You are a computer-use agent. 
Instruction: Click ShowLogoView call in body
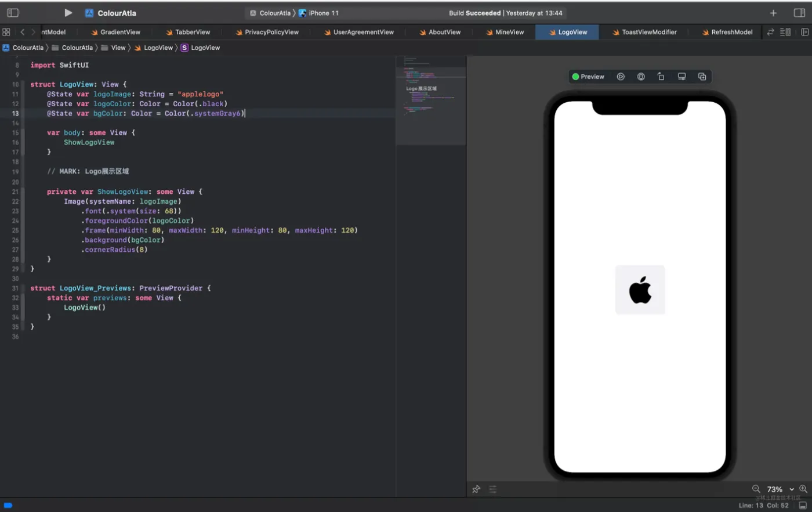[x=89, y=142]
